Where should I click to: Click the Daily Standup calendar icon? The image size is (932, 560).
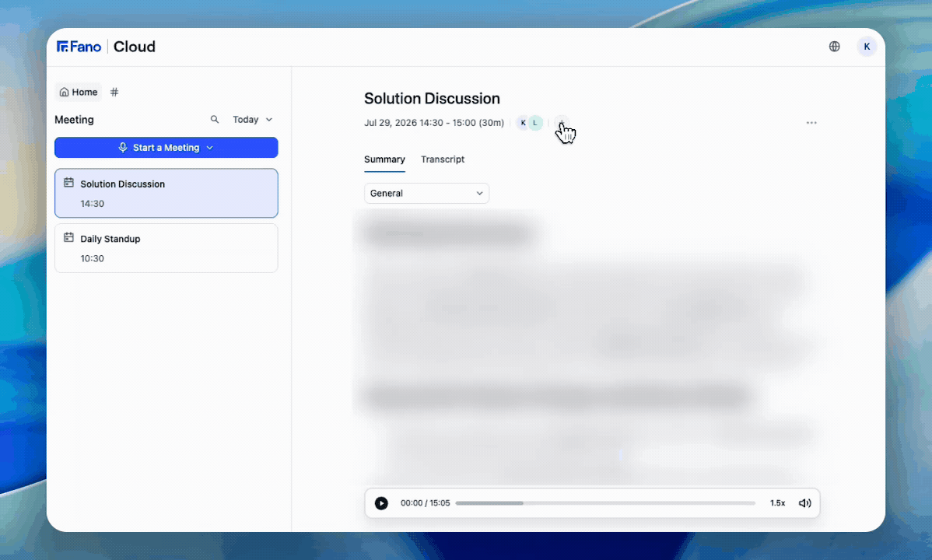(69, 238)
